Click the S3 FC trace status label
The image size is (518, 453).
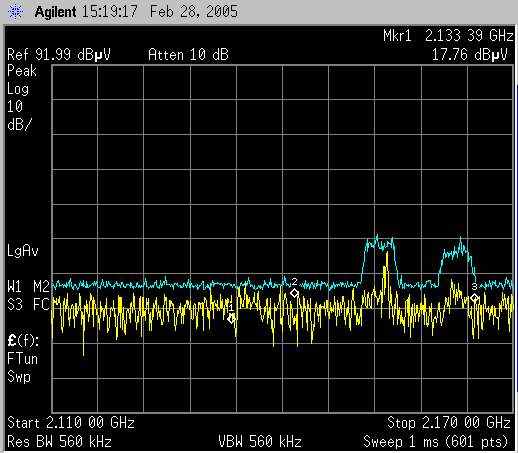(x=28, y=305)
